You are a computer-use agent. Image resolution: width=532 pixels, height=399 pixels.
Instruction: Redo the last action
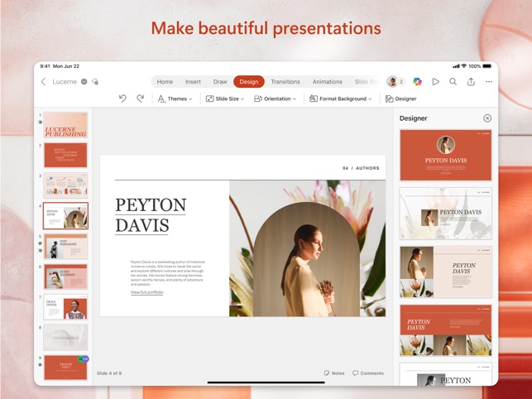(x=140, y=99)
